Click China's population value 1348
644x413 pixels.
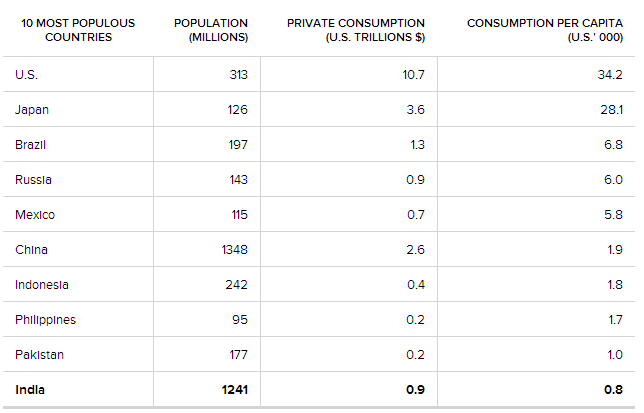234,250
